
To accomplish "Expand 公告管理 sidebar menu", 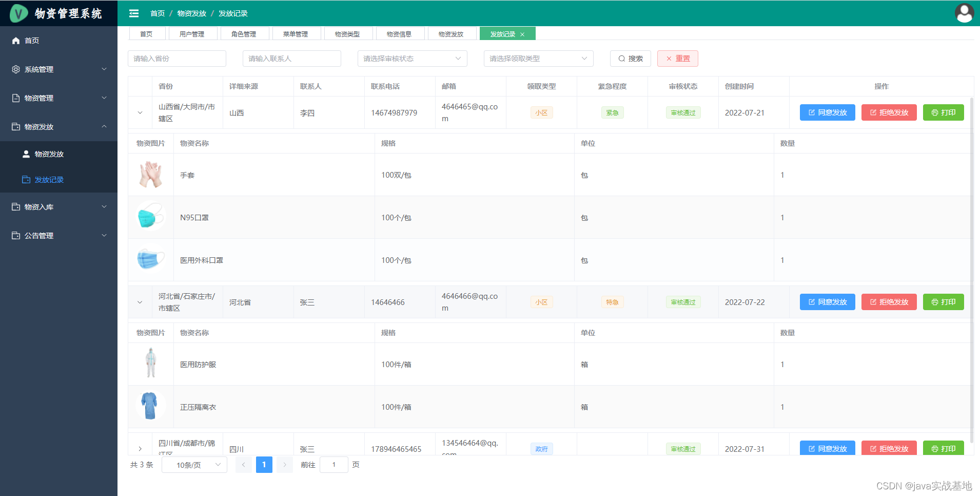I will 58,236.
